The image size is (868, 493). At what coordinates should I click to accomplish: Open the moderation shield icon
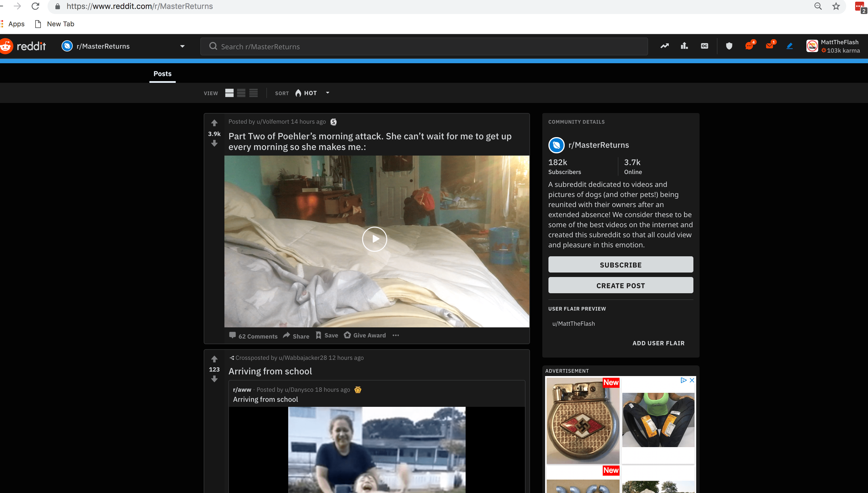(729, 46)
